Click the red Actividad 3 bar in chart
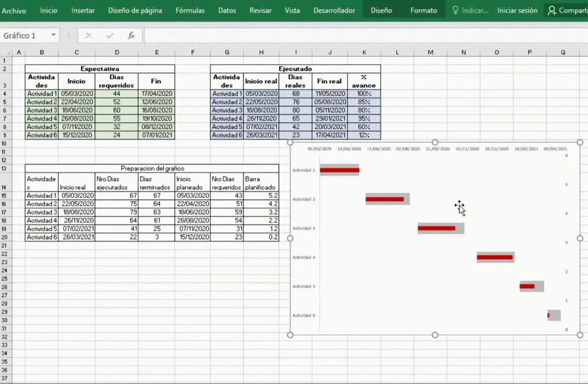Viewport: 588px width, 384px height. (437, 228)
